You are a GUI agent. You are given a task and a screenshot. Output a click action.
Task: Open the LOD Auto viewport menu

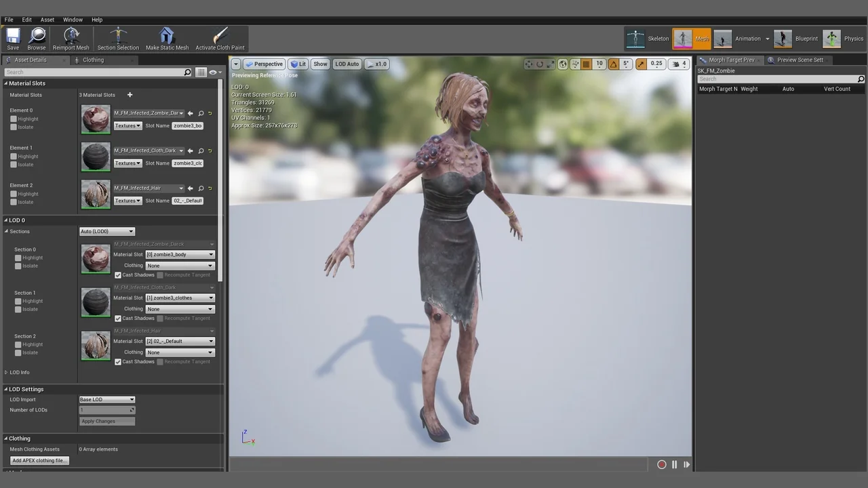coord(347,64)
